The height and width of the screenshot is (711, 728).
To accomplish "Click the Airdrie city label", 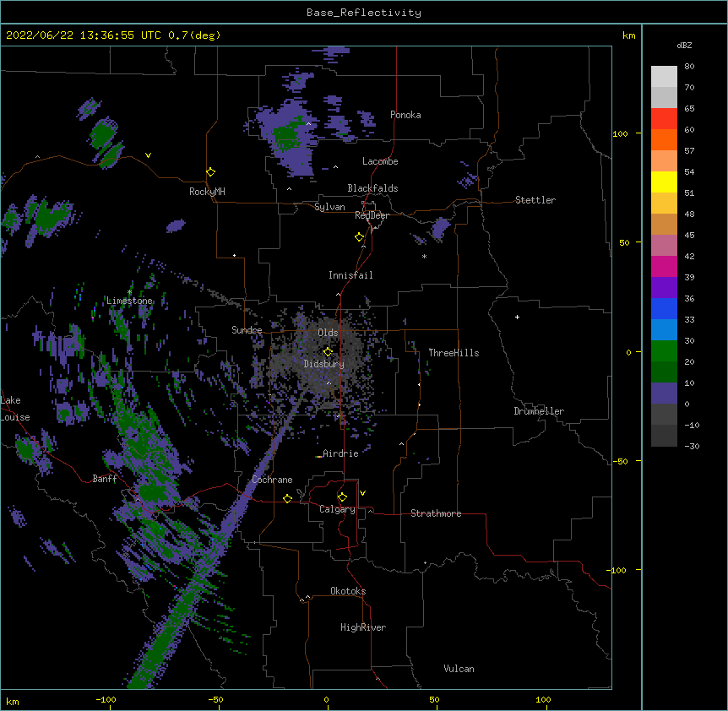I will (x=340, y=453).
